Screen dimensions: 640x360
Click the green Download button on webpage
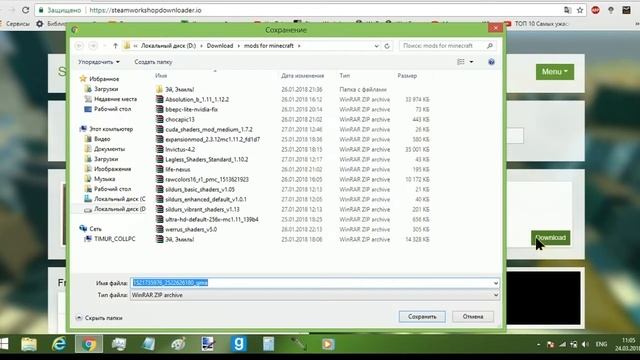click(x=550, y=238)
